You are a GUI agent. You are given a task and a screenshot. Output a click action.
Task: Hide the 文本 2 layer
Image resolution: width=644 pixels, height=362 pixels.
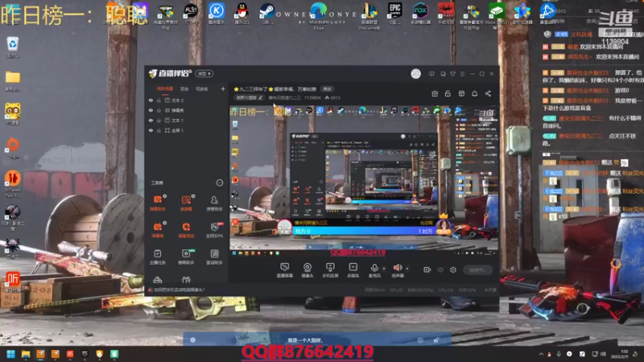point(151,100)
